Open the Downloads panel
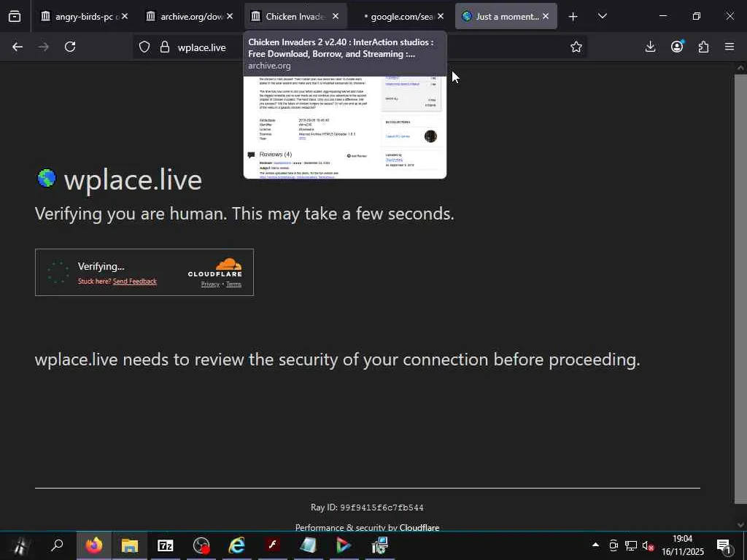 click(x=650, y=47)
